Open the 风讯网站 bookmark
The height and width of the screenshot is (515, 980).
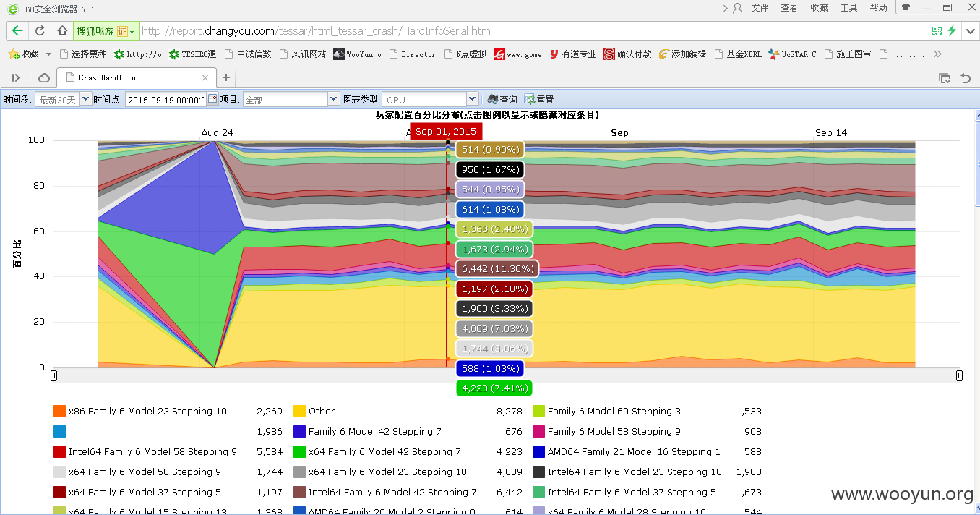303,54
